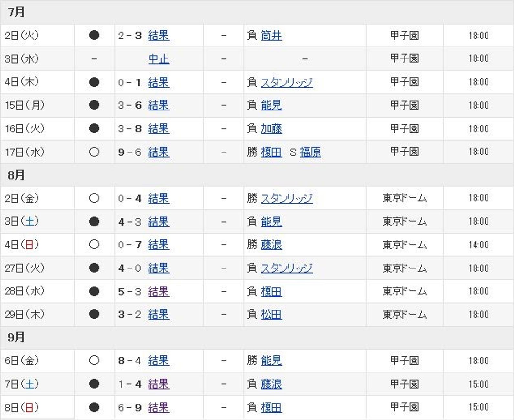Viewport: 514px width, 420px height.
Task: Open pitcher 能見 link on July 15
Action: [x=271, y=105]
